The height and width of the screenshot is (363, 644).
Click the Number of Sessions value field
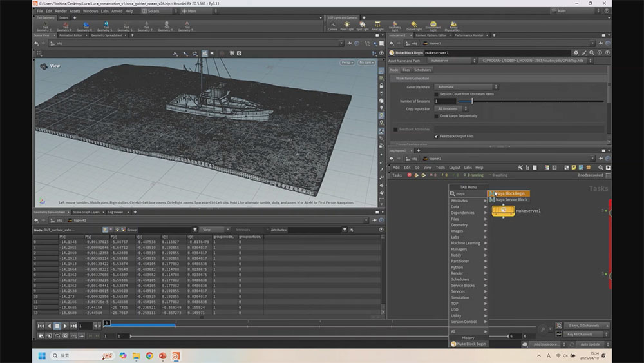pyautogui.click(x=445, y=101)
